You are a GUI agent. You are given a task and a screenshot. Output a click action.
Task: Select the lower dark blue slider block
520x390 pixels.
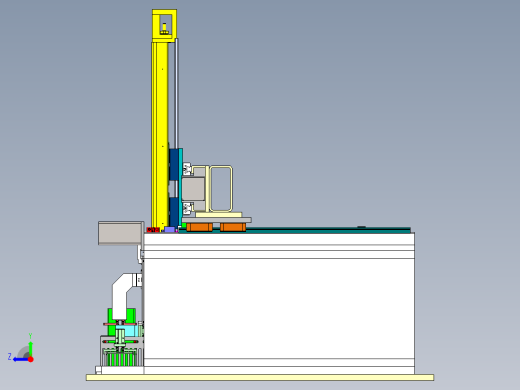click(x=174, y=212)
